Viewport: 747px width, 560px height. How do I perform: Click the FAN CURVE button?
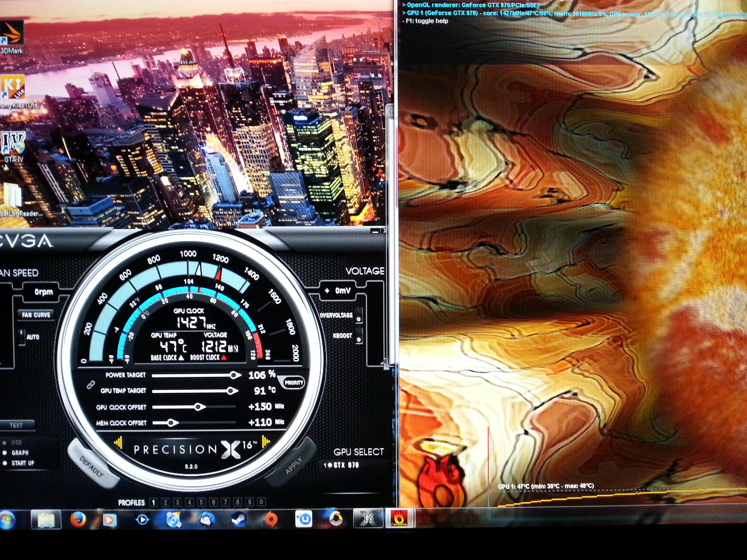36,315
